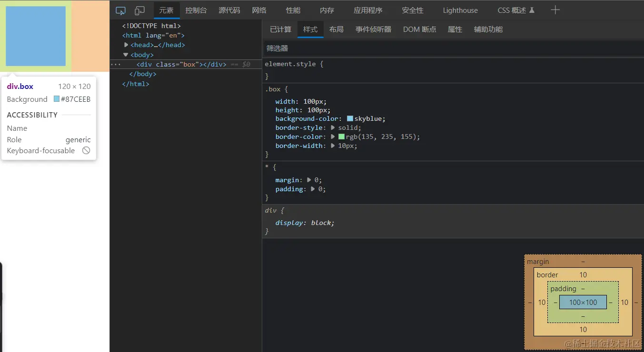Open the 辅助功能 pane tab
This screenshot has height=352, width=644.
tap(488, 29)
